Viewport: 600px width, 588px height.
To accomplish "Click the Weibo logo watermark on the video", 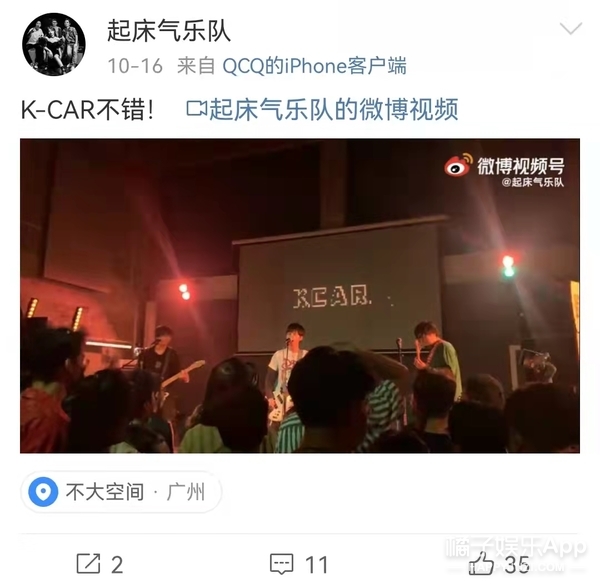I will [x=458, y=165].
